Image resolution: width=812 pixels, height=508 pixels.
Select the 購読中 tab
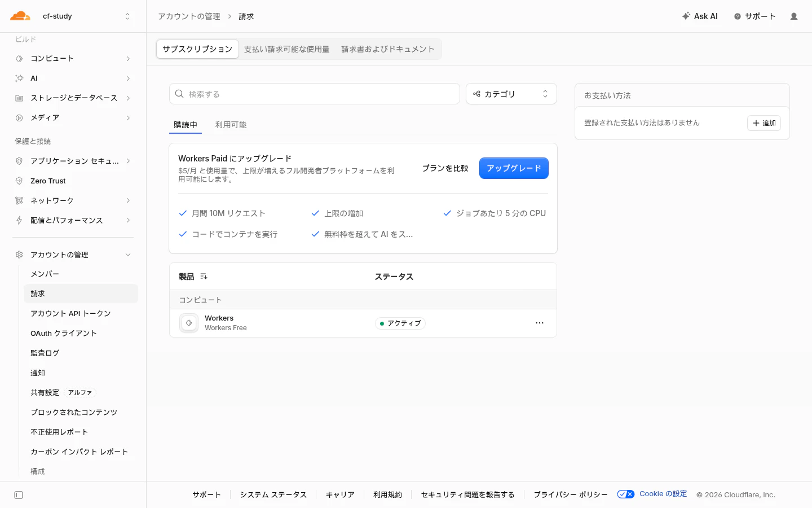(186, 125)
